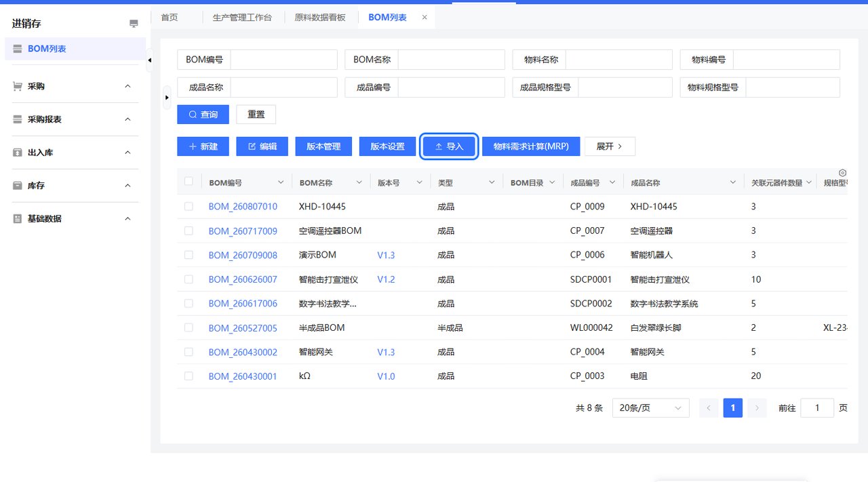Open the 关联元器件数量 column filter dropdown
This screenshot has height=482, width=868.
[x=808, y=182]
